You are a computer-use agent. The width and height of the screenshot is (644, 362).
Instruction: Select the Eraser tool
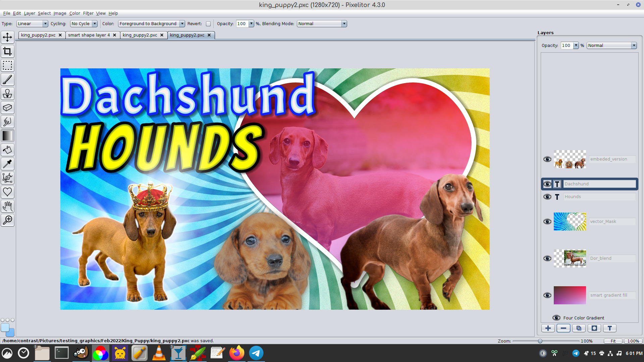7,108
